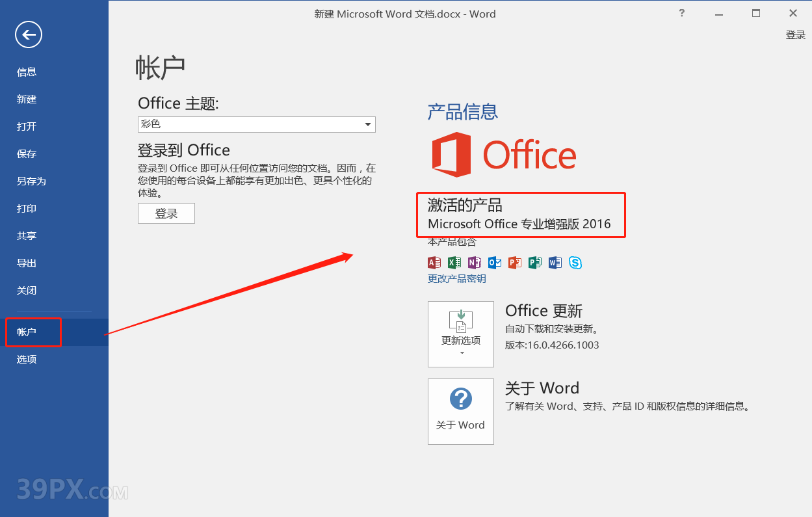Click the 更改产品密钥 link
This screenshot has width=812, height=517.
[x=456, y=279]
